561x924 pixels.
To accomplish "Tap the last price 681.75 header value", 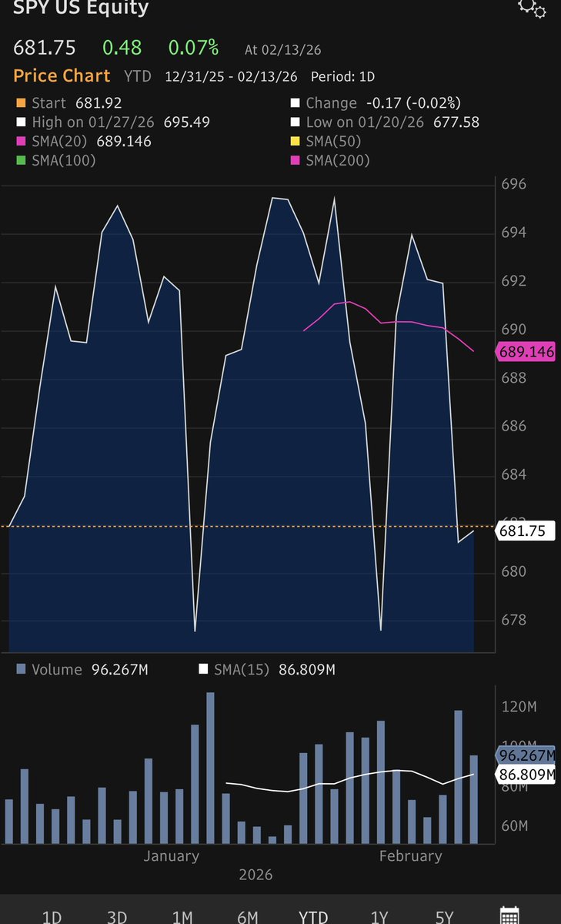I will pyautogui.click(x=45, y=48).
